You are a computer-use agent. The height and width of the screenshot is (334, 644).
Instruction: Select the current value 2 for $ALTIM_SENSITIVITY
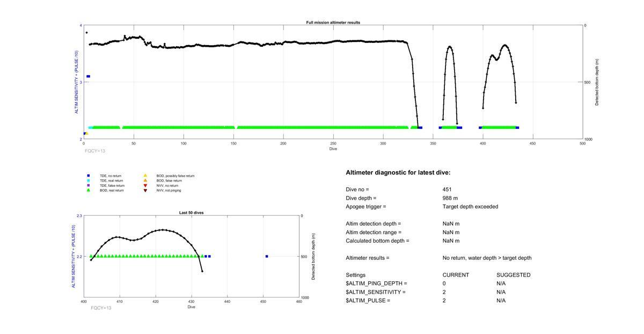(444, 292)
